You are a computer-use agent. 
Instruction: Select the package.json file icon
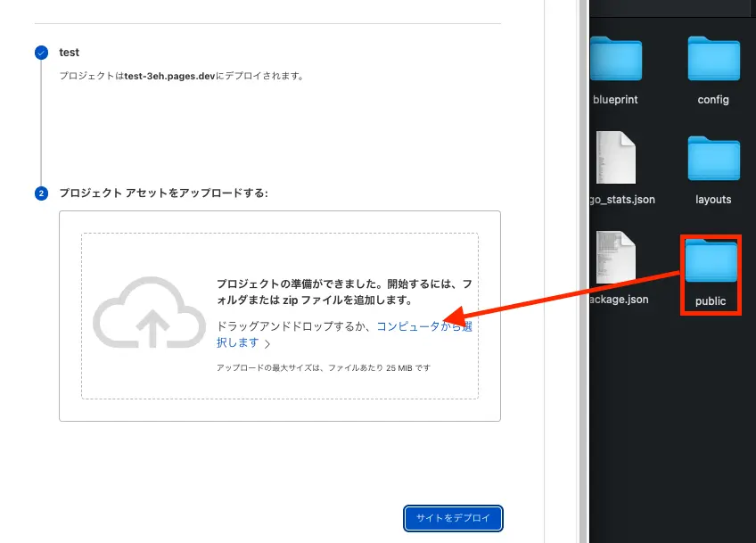click(x=616, y=258)
